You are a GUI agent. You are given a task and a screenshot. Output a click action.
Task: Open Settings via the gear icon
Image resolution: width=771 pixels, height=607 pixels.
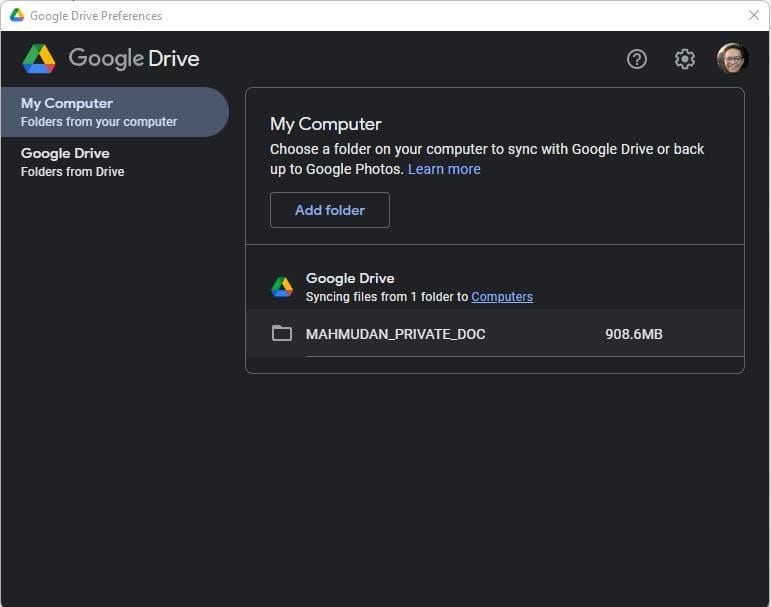click(x=685, y=59)
